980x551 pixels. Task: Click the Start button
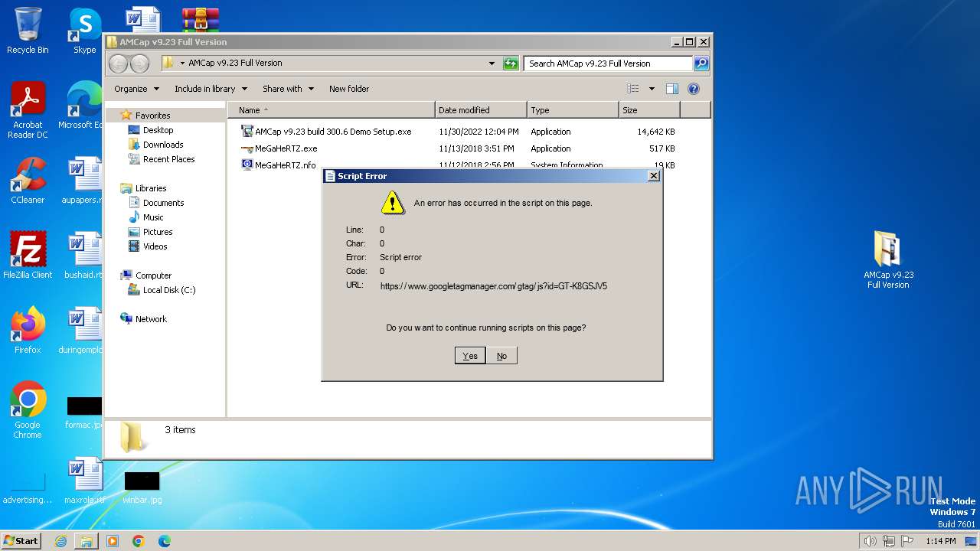[21, 541]
